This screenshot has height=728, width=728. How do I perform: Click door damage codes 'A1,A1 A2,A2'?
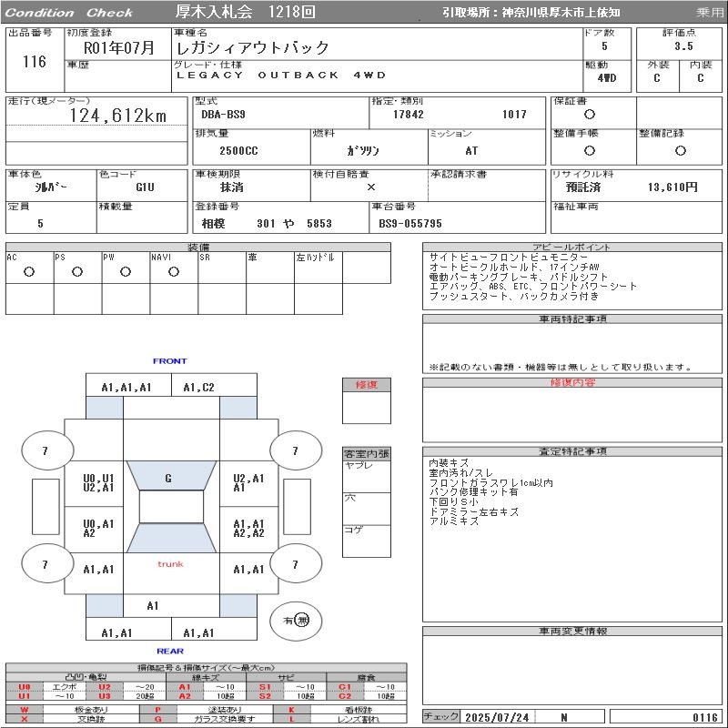(x=248, y=529)
